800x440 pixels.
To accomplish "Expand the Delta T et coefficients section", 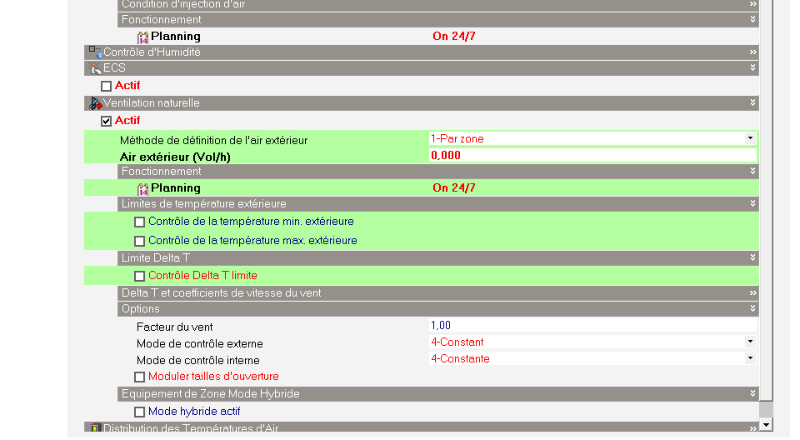I will (752, 293).
